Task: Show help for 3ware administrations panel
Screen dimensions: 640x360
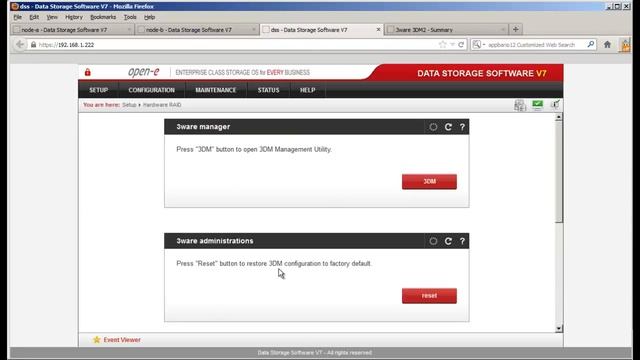Action: (x=462, y=241)
